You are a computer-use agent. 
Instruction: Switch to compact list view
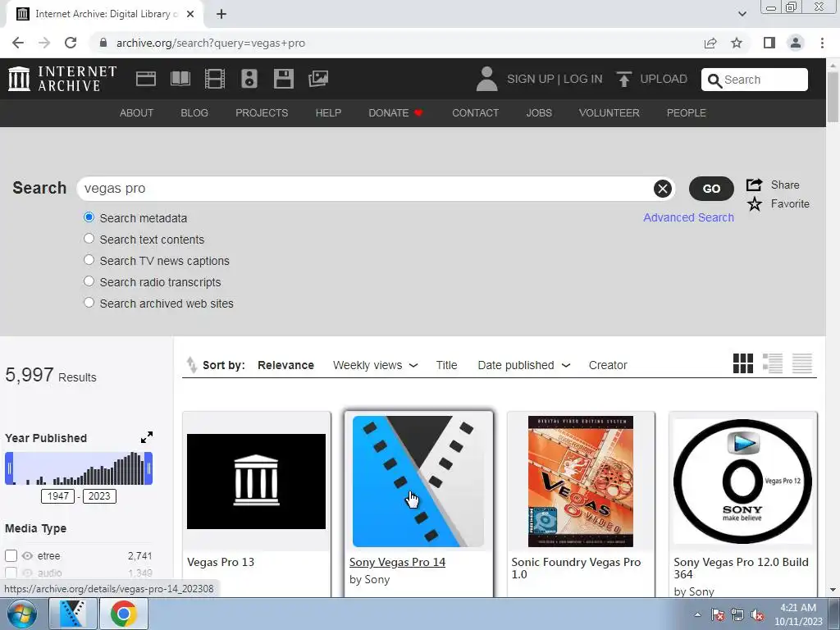(x=802, y=363)
